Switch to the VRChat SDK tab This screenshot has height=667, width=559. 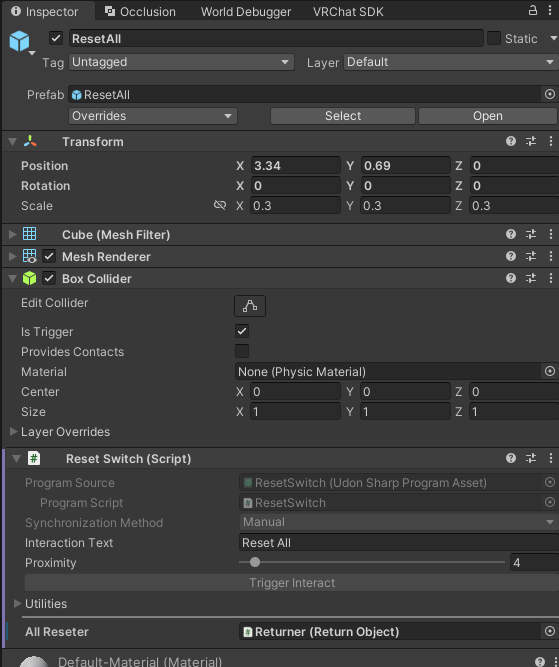pyautogui.click(x=348, y=11)
